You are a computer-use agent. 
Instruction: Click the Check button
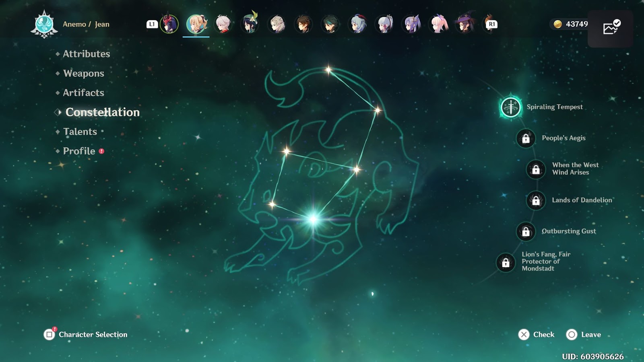536,335
